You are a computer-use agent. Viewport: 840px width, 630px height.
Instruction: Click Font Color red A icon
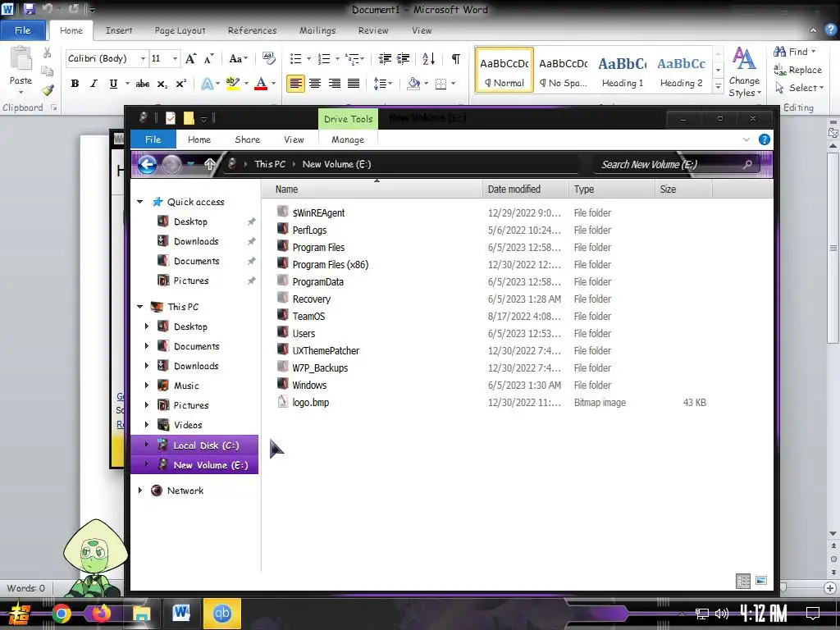pyautogui.click(x=261, y=84)
